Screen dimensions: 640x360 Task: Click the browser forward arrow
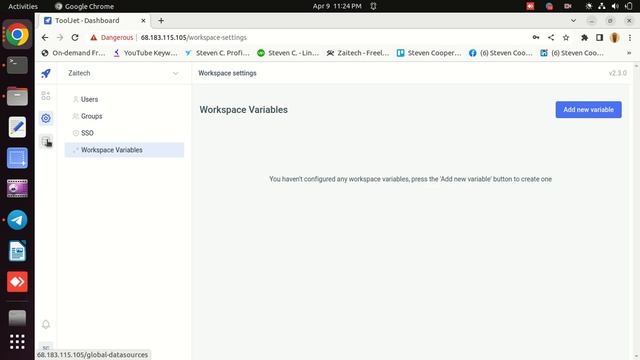pyautogui.click(x=60, y=38)
